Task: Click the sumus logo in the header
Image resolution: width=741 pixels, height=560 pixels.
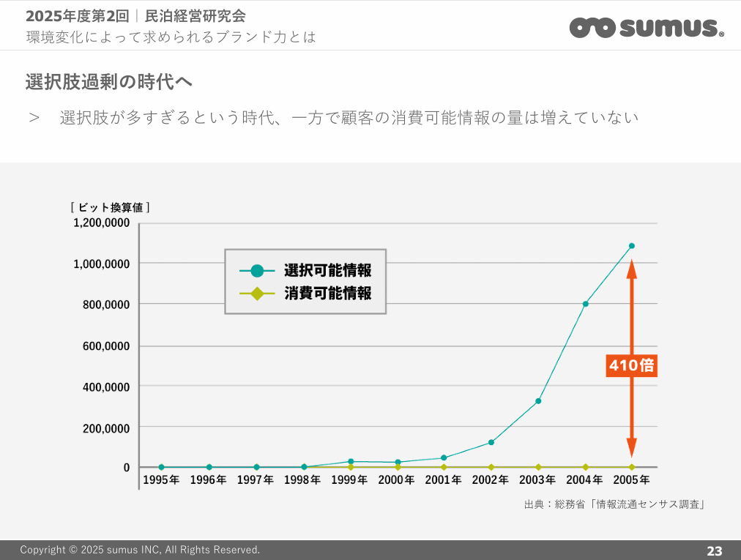Action: [647, 27]
